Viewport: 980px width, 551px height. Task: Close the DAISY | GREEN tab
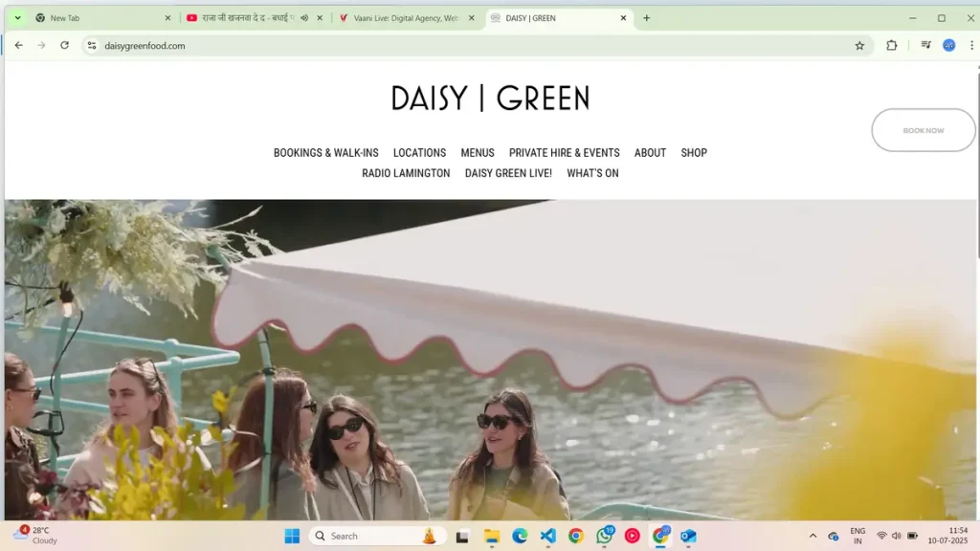[x=623, y=18]
